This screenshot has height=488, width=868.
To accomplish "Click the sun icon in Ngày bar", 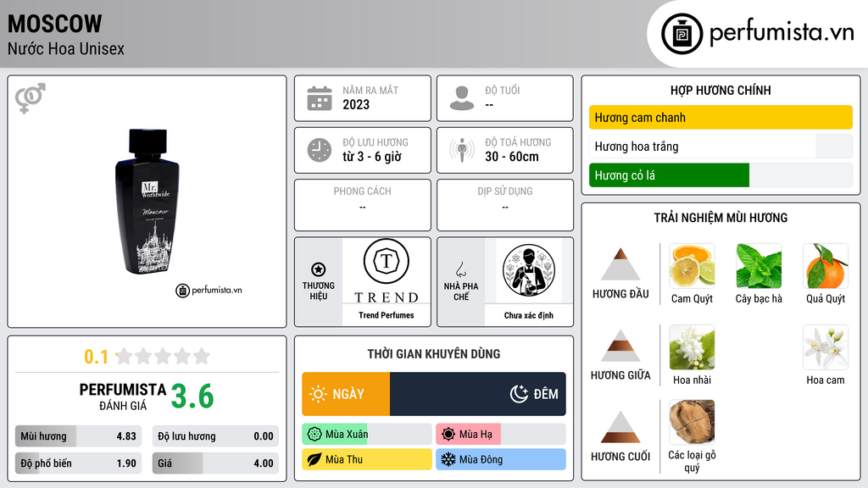I will pos(318,394).
